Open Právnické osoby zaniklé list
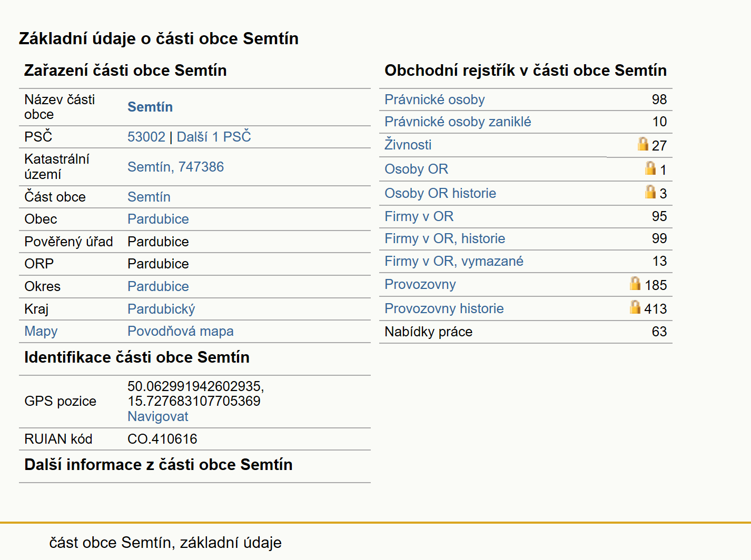The width and height of the screenshot is (751, 560). coord(458,122)
